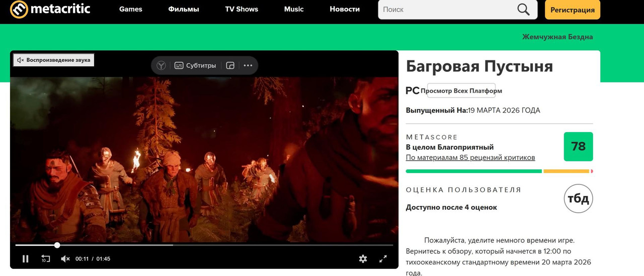Unmute using the player speaker icon
The image size is (644, 276).
65,259
